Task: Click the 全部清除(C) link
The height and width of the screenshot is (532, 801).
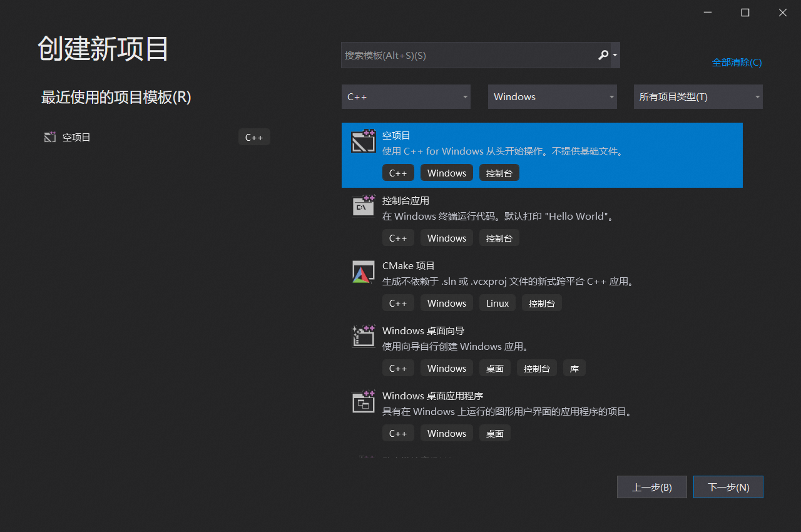Action: point(737,63)
